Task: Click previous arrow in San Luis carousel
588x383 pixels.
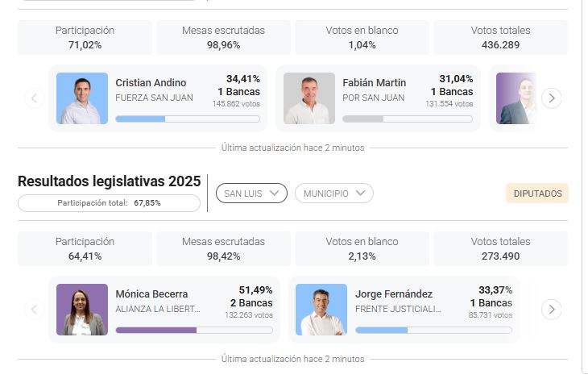Action: click(x=34, y=309)
